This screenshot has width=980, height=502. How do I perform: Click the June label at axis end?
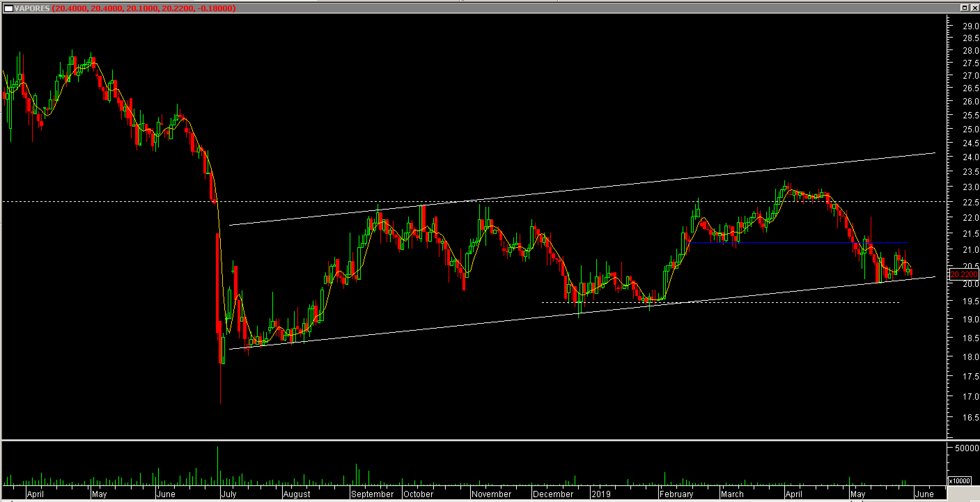[924, 494]
